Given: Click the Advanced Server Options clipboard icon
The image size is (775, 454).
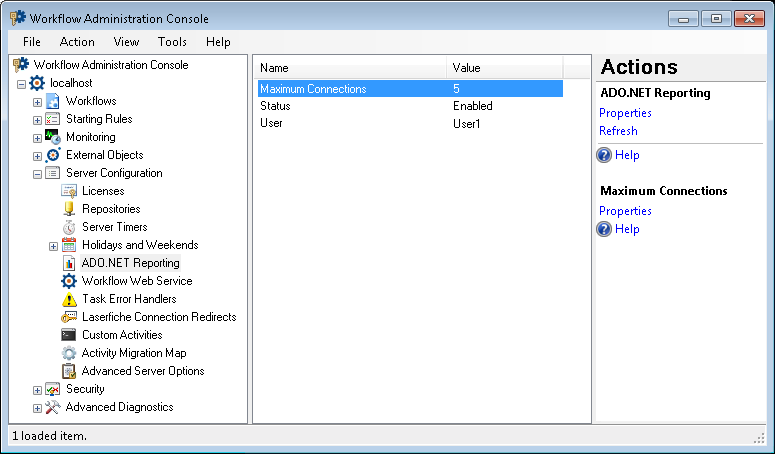Looking at the screenshot, I should pos(69,371).
